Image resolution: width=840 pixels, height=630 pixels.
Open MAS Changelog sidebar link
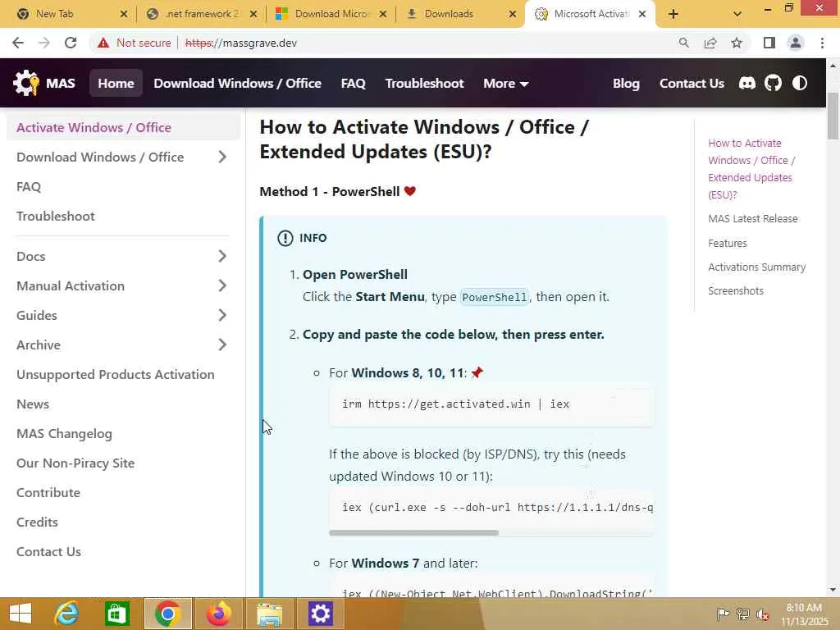(x=64, y=433)
